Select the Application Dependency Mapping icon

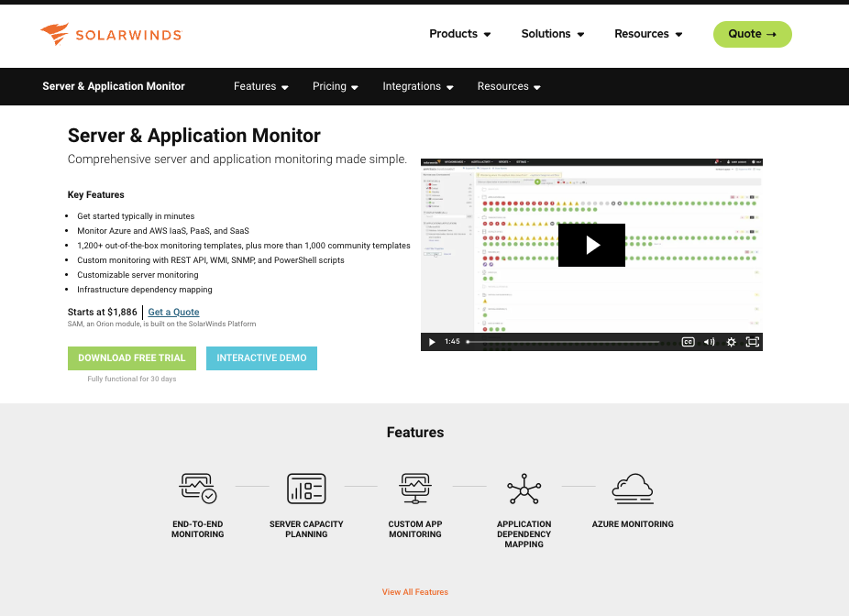click(x=524, y=489)
